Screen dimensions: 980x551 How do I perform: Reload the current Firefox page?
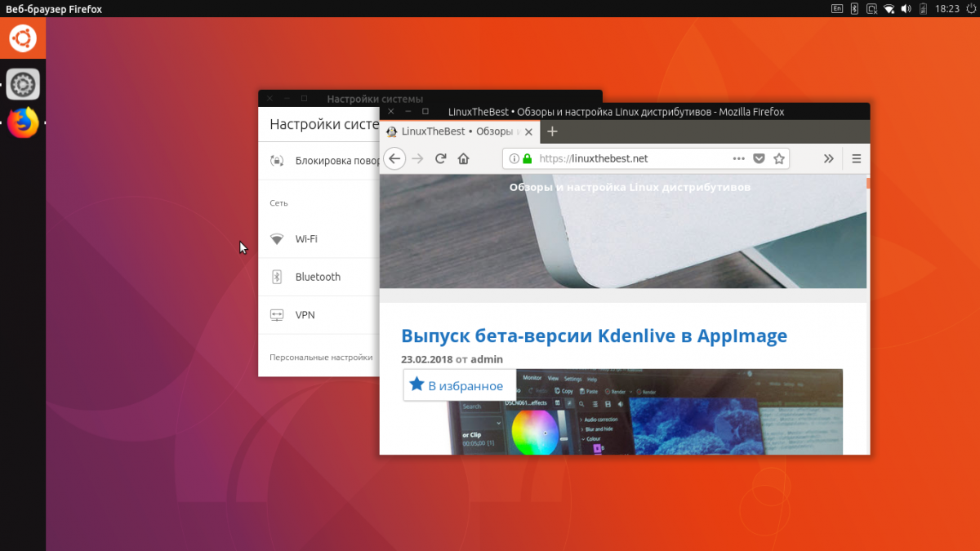(441, 158)
